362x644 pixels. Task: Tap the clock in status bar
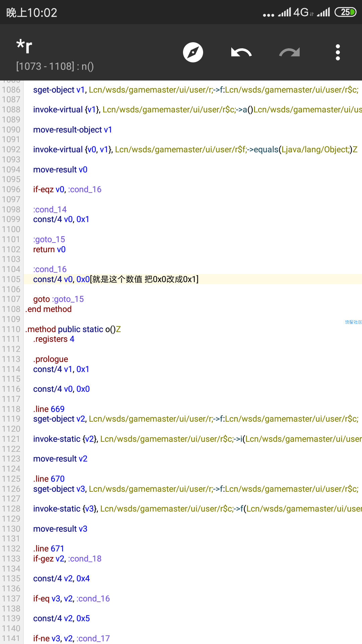(x=32, y=13)
